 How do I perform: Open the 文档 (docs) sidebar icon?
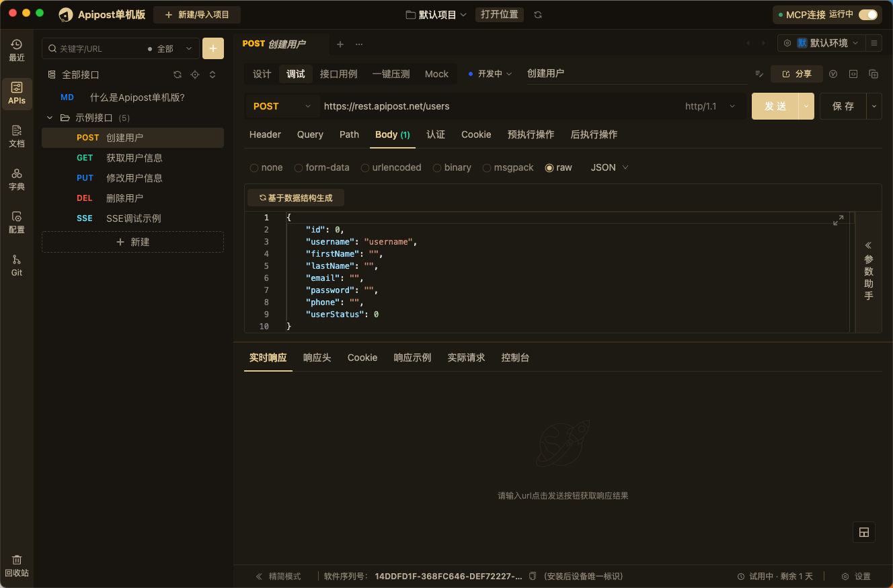[x=17, y=136]
